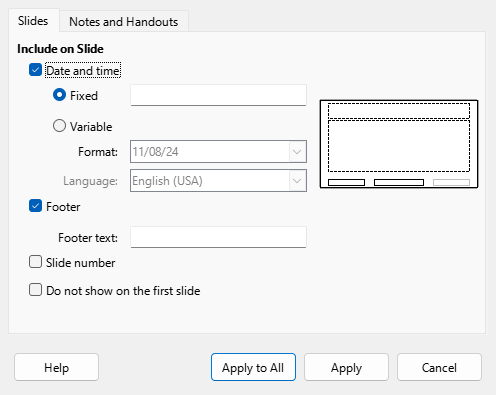
Task: Enable the Slide number checkbox
Action: pos(35,262)
